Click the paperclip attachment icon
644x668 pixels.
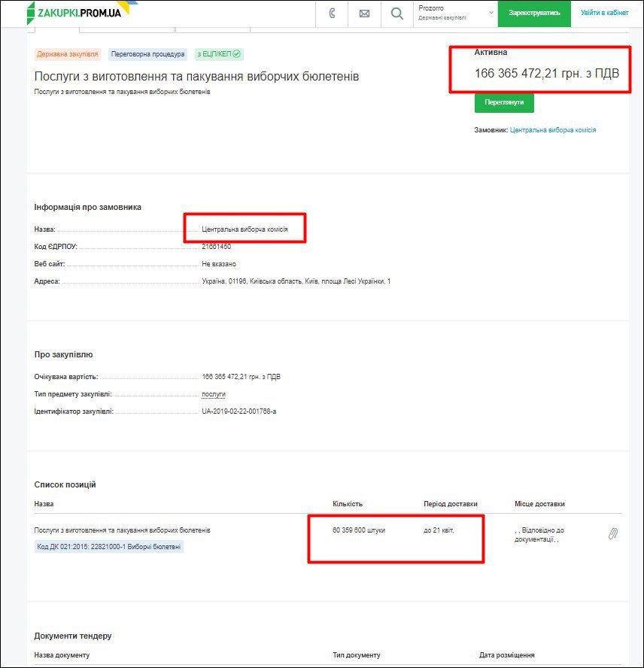(x=613, y=533)
